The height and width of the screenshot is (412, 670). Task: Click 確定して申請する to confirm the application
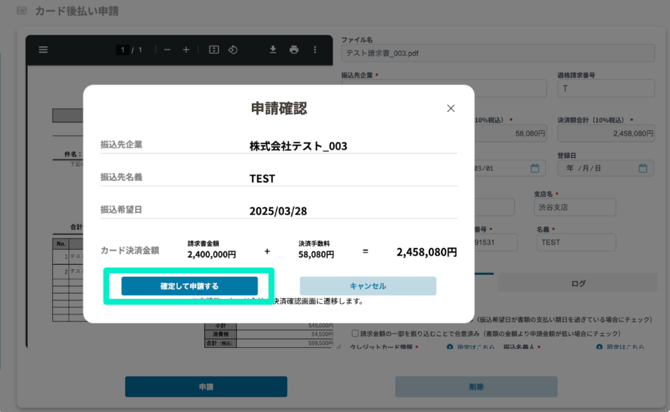pyautogui.click(x=189, y=286)
